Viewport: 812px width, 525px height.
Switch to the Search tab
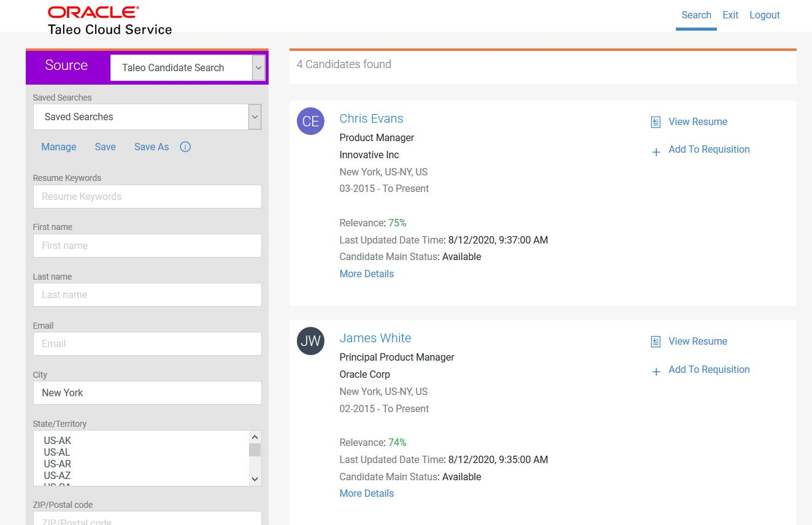pos(696,15)
